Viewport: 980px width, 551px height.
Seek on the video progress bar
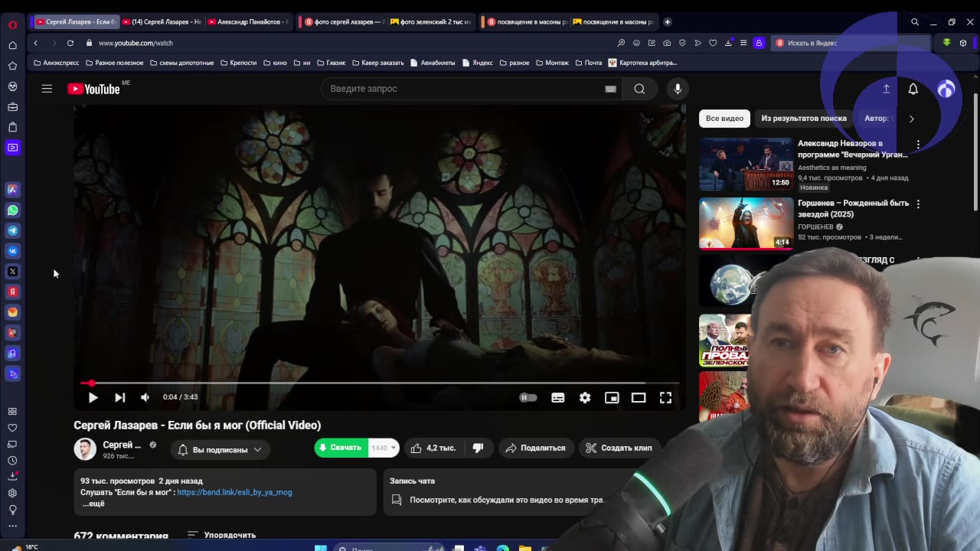click(x=380, y=383)
